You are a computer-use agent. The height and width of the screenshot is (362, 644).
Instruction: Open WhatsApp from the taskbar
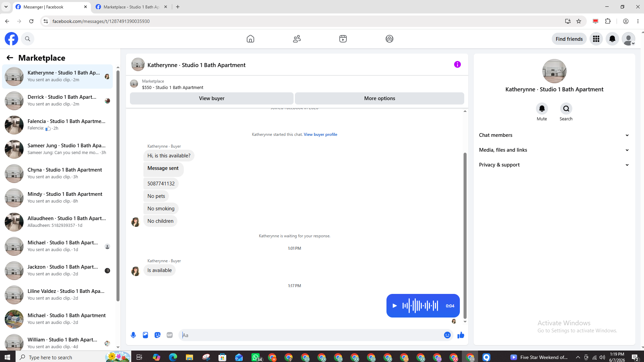[x=256, y=357]
